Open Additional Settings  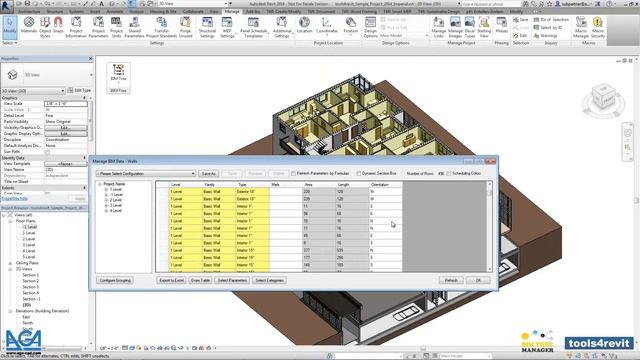point(282,27)
